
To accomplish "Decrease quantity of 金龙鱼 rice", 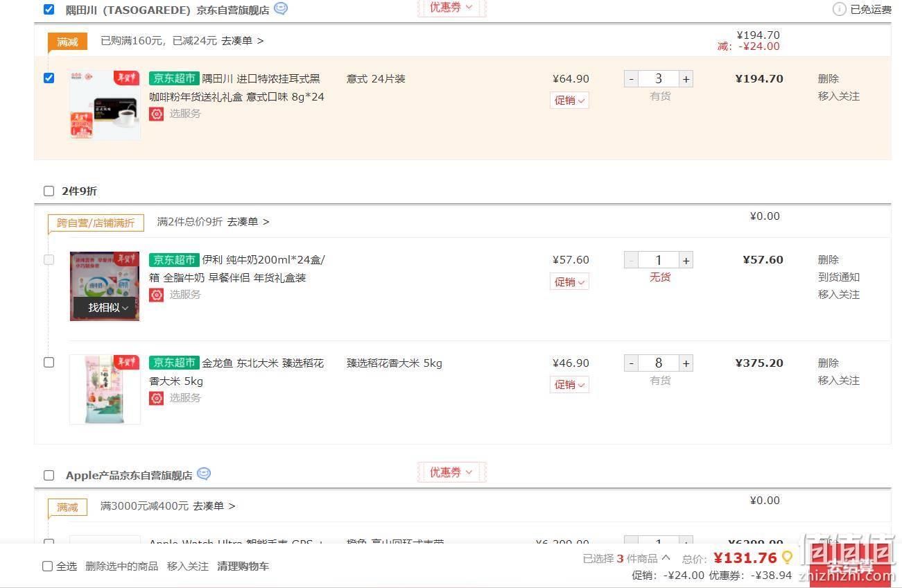I will [631, 363].
